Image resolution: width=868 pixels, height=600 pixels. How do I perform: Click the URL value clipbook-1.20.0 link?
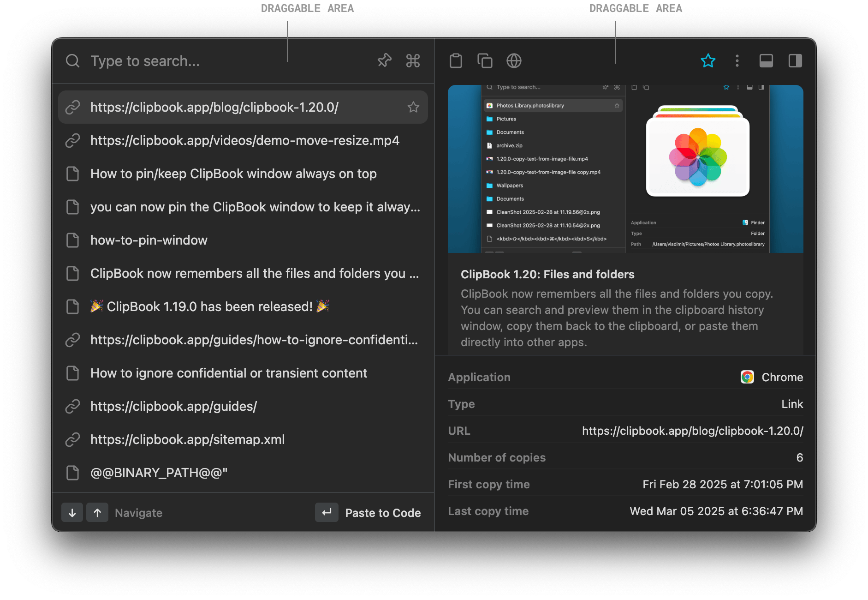click(693, 431)
